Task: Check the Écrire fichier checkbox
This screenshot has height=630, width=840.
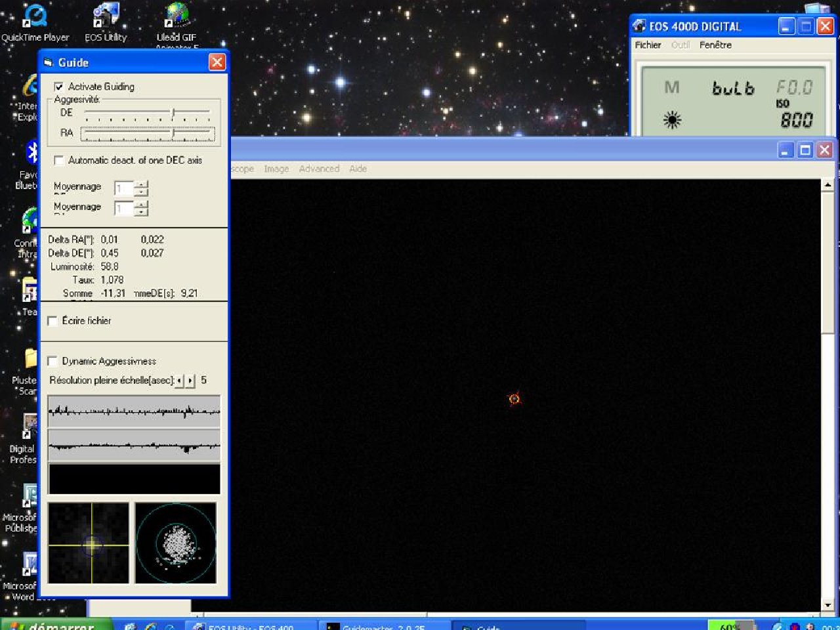Action: [52, 321]
